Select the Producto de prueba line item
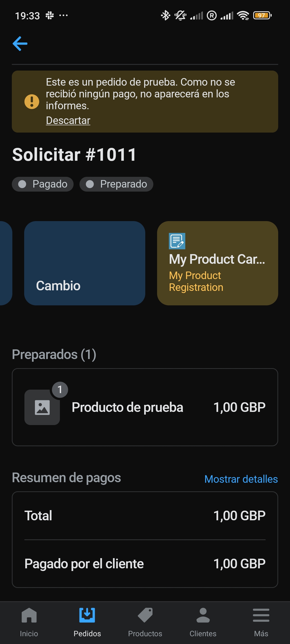This screenshot has height=644, width=290. pos(128,407)
